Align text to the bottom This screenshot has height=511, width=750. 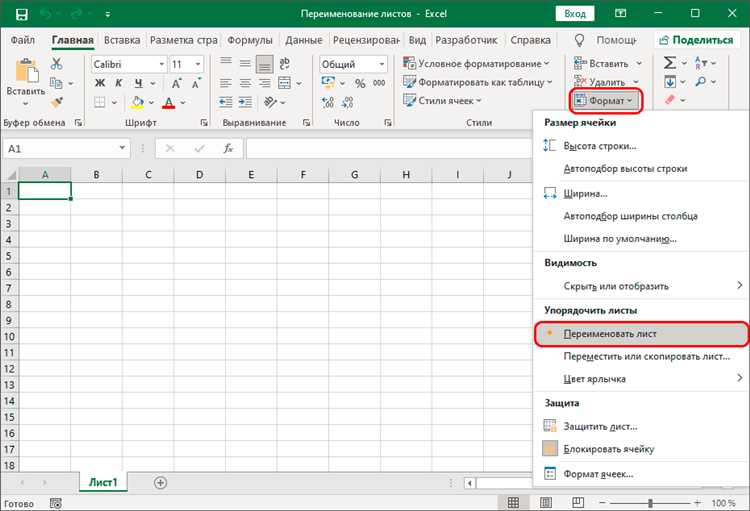click(265, 64)
